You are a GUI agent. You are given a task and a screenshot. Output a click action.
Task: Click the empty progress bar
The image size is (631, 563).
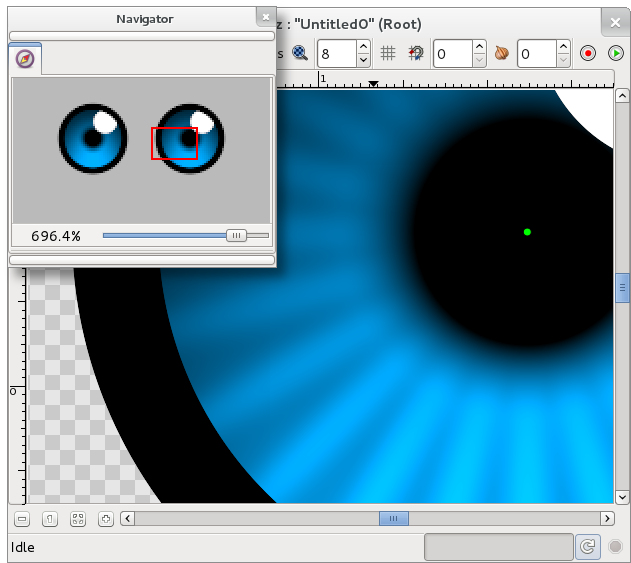499,547
